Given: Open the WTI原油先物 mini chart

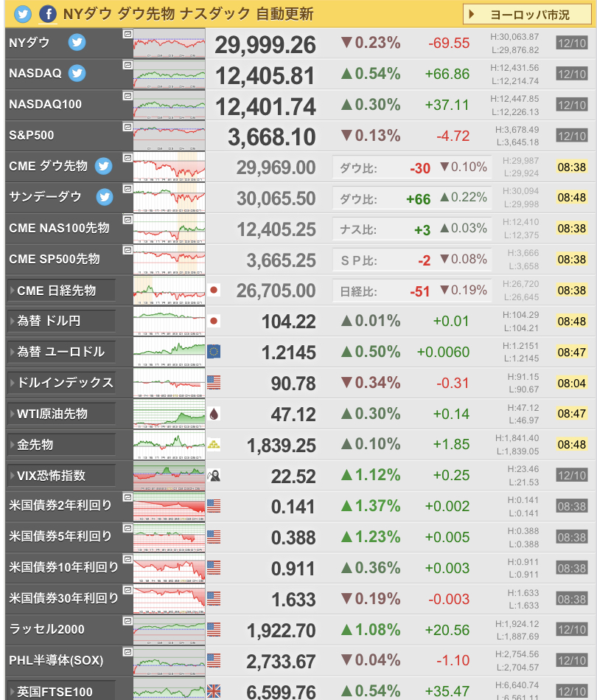Looking at the screenshot, I should (169, 415).
